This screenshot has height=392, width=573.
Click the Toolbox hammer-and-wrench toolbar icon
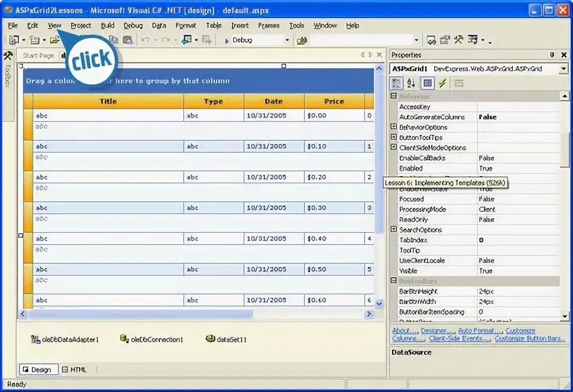(x=458, y=40)
